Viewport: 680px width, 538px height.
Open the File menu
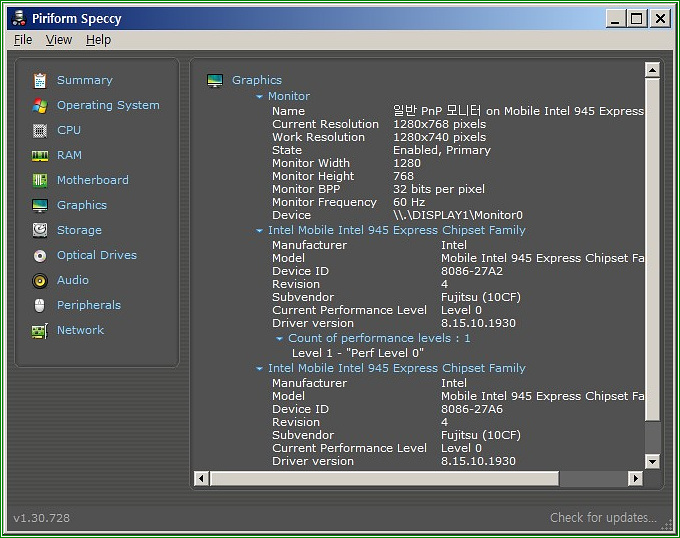tap(23, 40)
